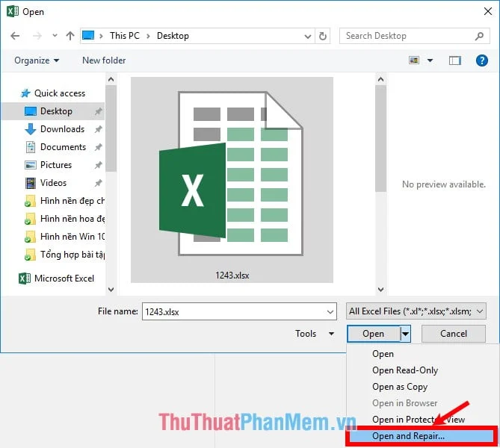Click file list scroll up arrow
This screenshot has height=448, width=500.
(380, 79)
